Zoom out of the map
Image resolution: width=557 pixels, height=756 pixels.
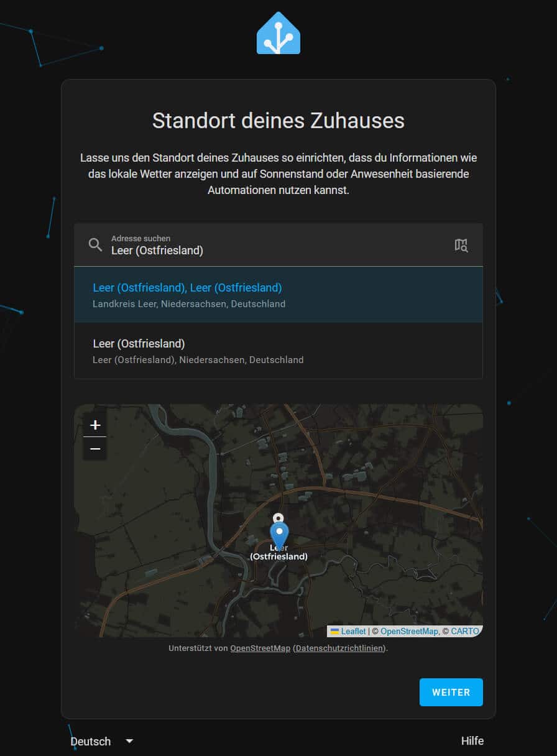tap(95, 448)
